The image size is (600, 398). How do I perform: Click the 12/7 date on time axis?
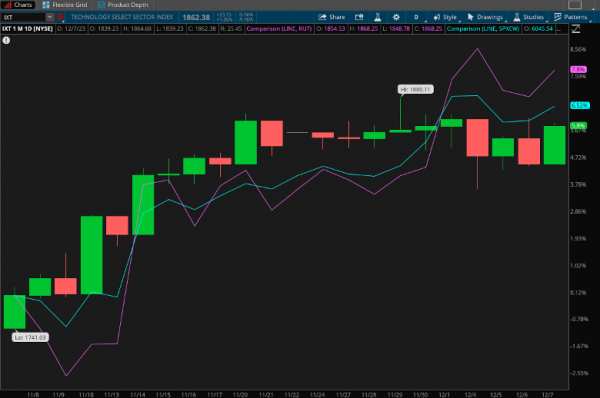(548, 395)
